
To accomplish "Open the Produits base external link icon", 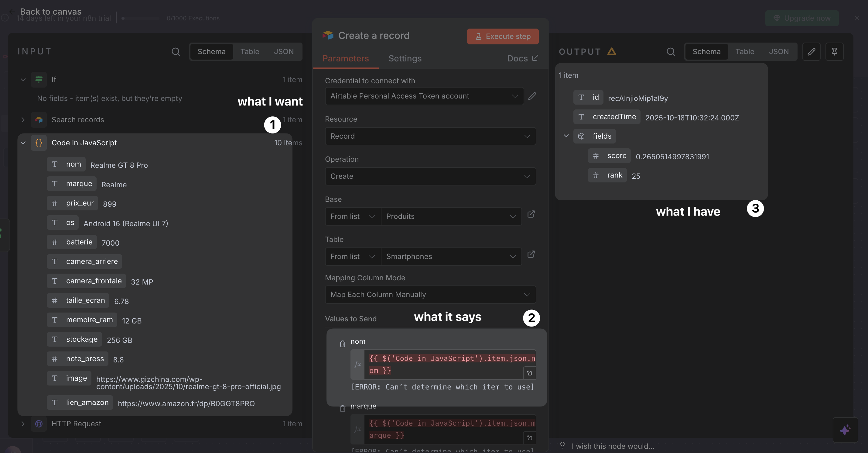I will [531, 215].
